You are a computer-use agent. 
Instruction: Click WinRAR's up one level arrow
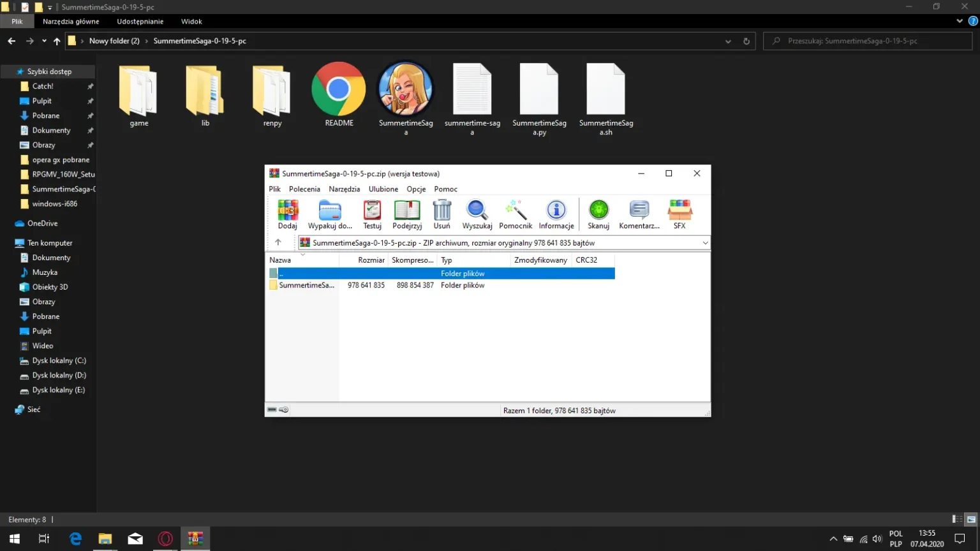pyautogui.click(x=278, y=242)
